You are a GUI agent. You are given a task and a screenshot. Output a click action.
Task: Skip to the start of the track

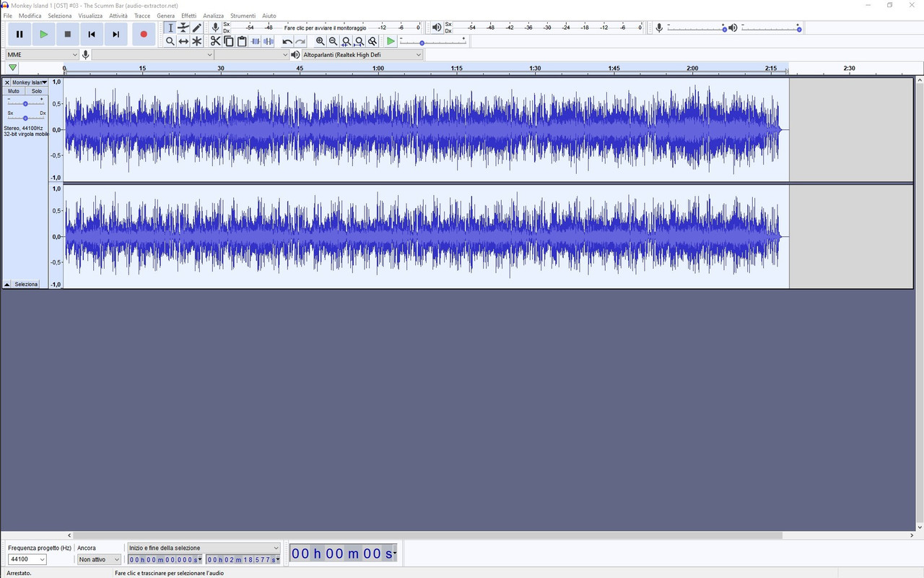coord(92,34)
